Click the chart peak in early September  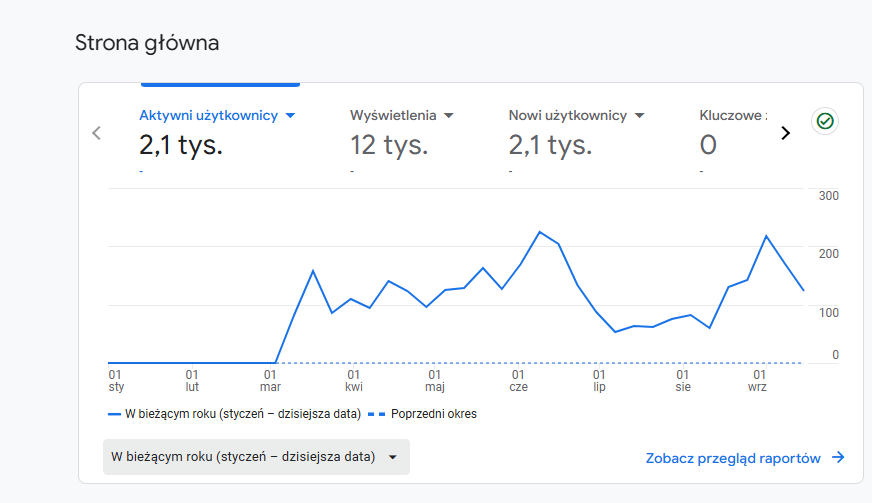[766, 236]
